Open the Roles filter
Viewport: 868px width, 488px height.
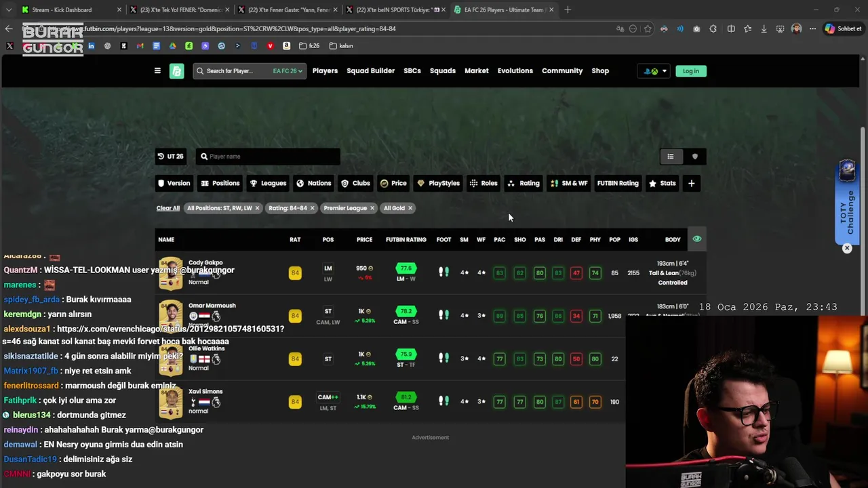point(484,183)
